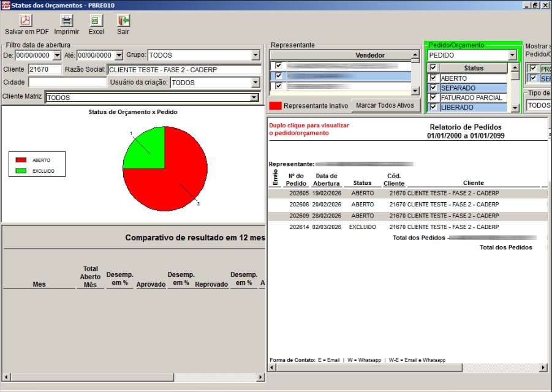Click the Sair exit icon
This screenshot has height=392, width=552.
click(123, 20)
